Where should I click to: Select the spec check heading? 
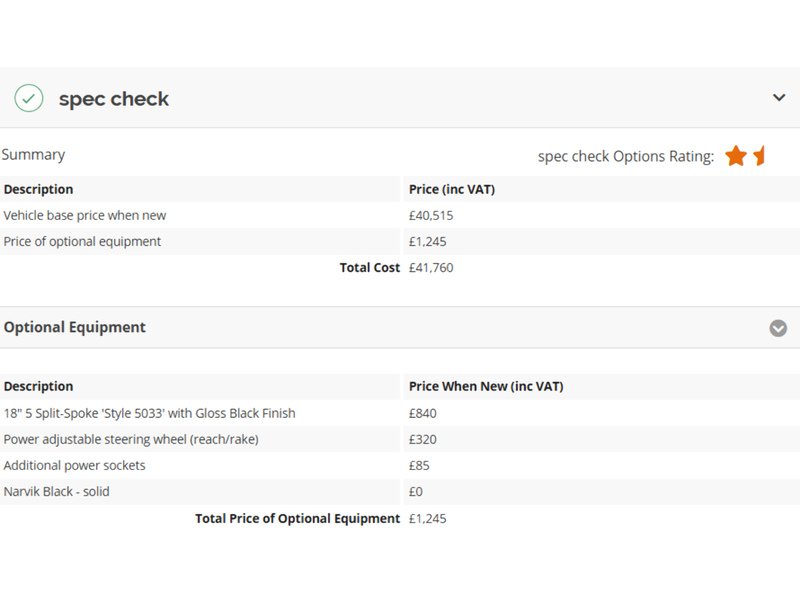click(113, 99)
